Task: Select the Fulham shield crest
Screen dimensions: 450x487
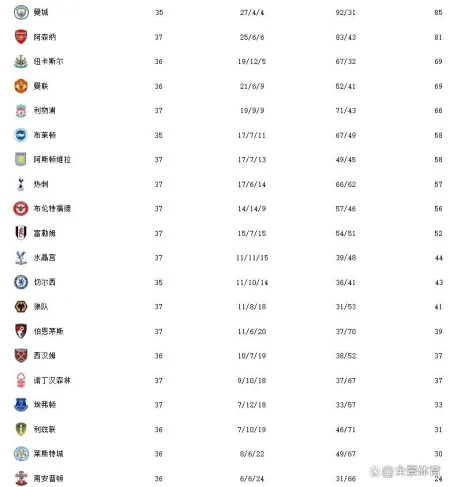Action: pos(21,233)
